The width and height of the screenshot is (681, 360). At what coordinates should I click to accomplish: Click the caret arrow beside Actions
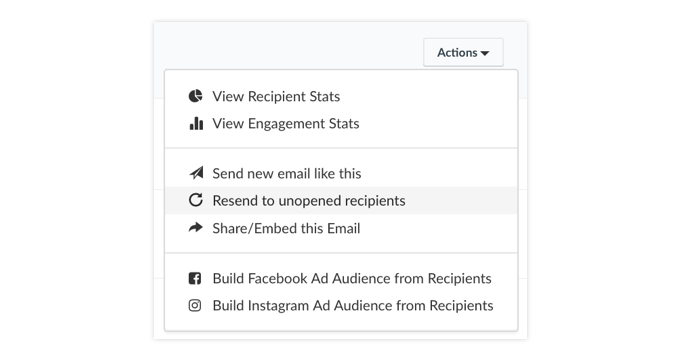pyautogui.click(x=485, y=53)
